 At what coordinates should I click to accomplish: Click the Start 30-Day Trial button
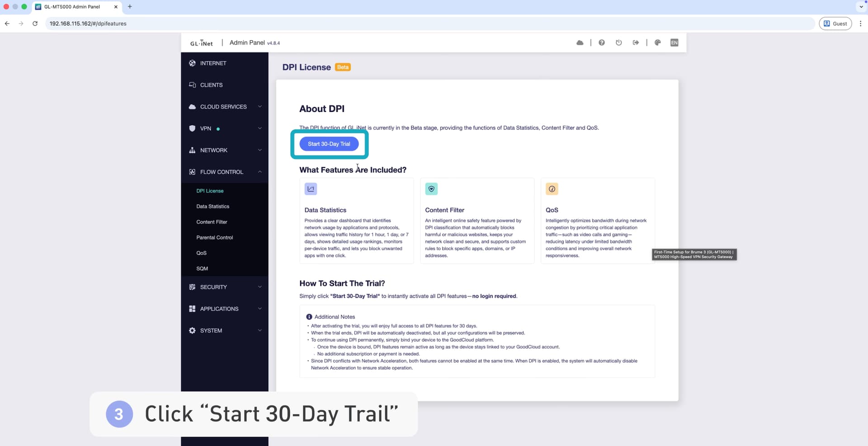click(329, 144)
